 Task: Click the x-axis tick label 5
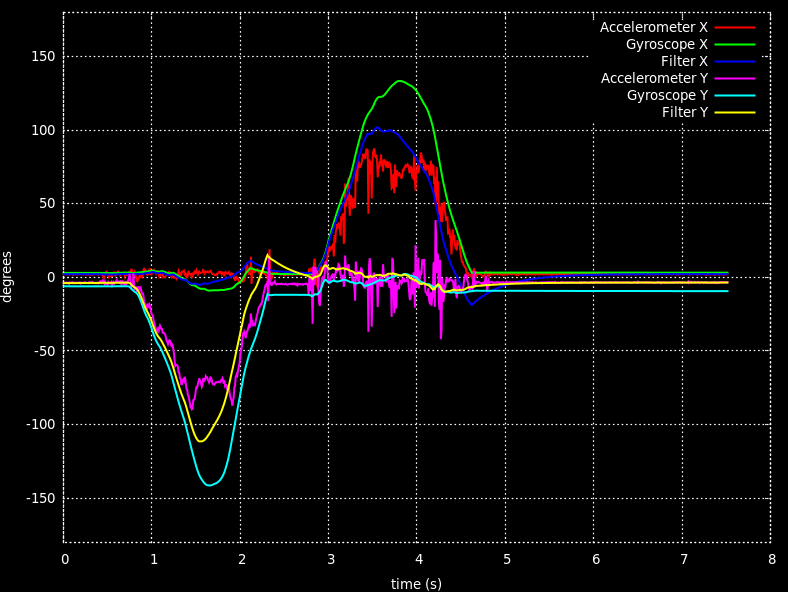click(507, 560)
